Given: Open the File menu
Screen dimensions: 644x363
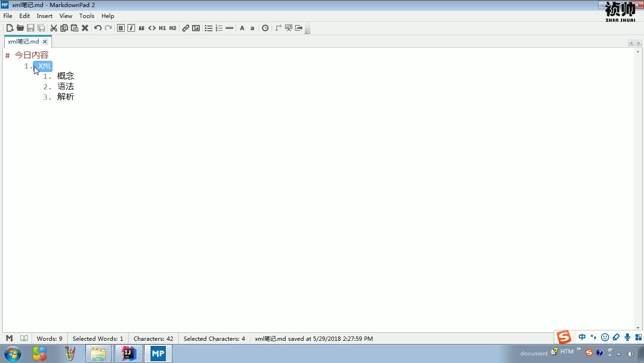Looking at the screenshot, I should pyautogui.click(x=8, y=16).
